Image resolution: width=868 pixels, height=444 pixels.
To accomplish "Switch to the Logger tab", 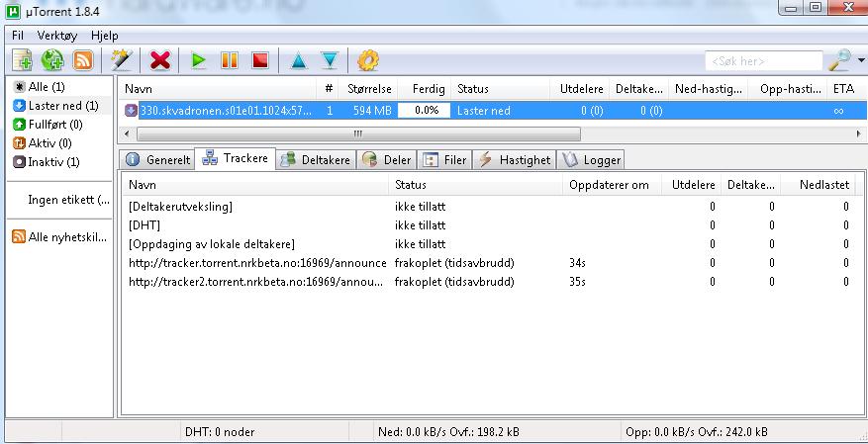I will pos(591,160).
